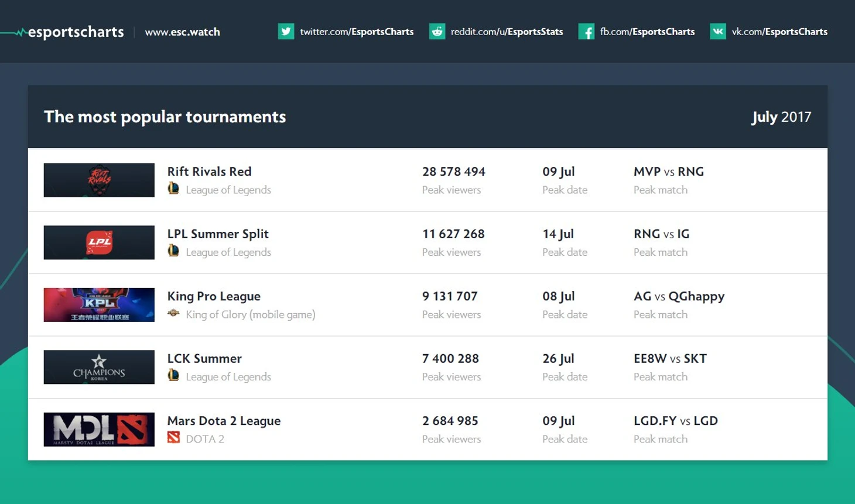Open twitter.com/EsportsCharts link text
The width and height of the screenshot is (855, 504).
(x=357, y=32)
